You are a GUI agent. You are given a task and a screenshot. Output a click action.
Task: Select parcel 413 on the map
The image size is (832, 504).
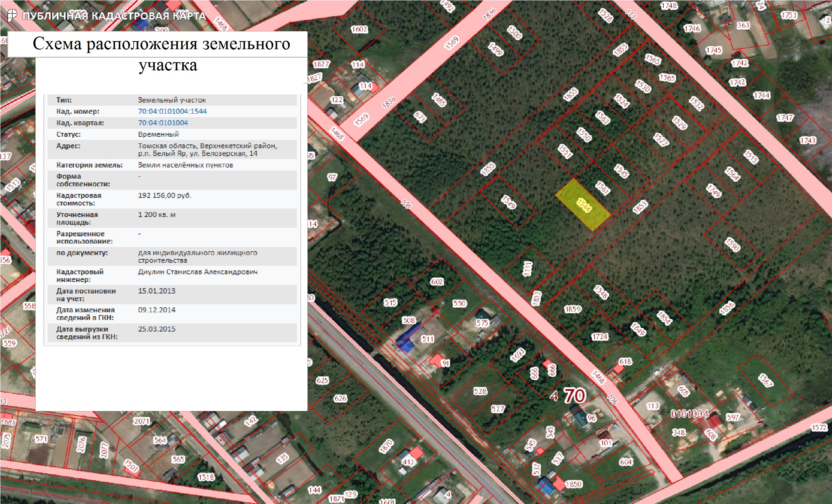(x=408, y=462)
